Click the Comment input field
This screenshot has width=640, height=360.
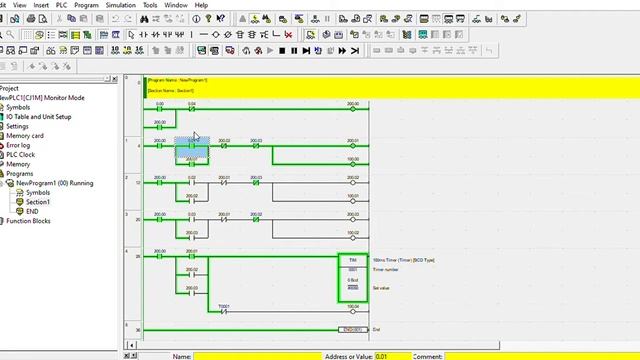[542, 357]
